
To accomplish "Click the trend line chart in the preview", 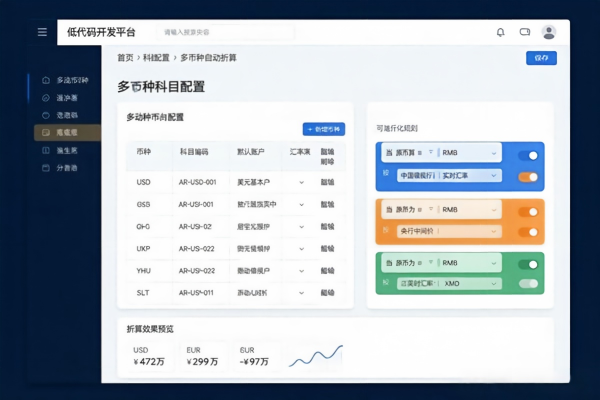I will click(x=316, y=356).
